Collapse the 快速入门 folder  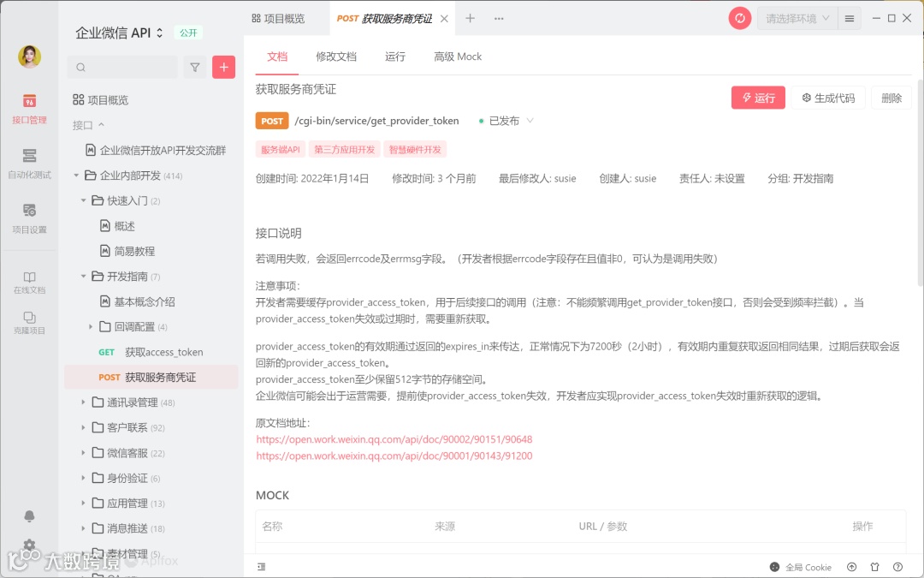click(83, 200)
